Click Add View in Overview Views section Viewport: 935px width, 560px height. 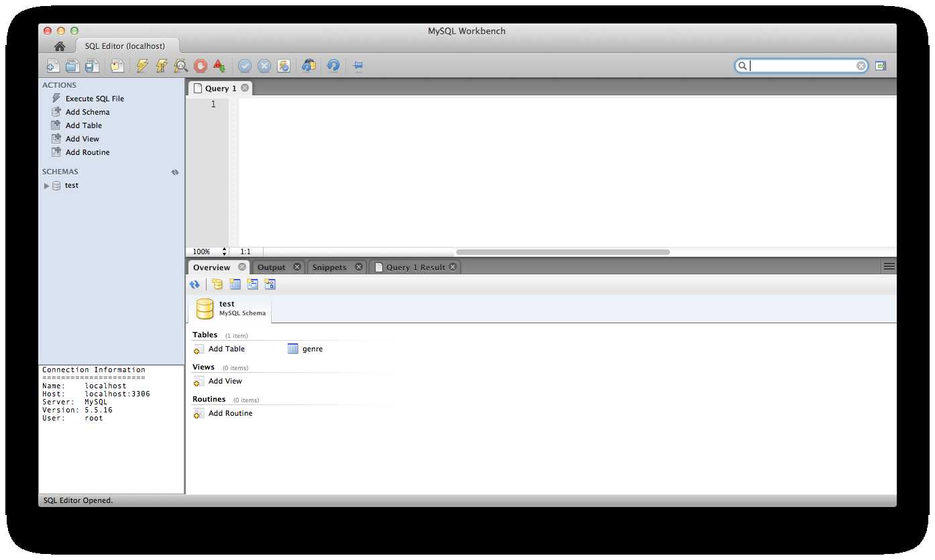pyautogui.click(x=217, y=381)
